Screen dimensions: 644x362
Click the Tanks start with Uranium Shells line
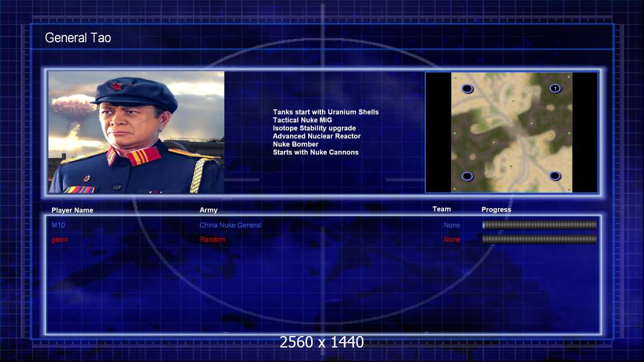[326, 112]
